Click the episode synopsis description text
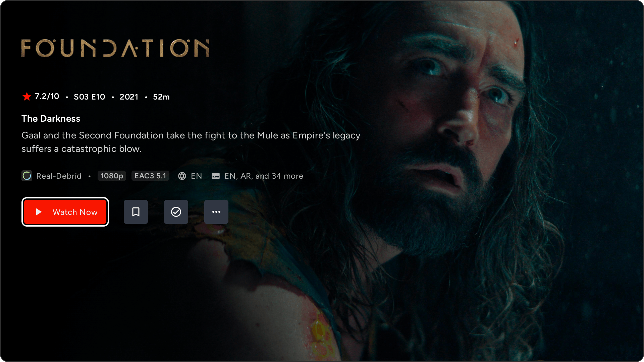644x362 pixels. tap(191, 142)
